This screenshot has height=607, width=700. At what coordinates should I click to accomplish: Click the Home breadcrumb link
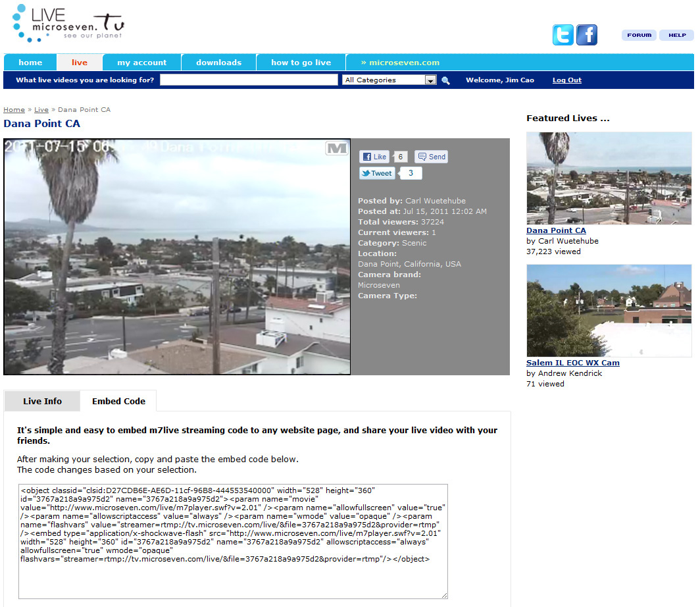click(14, 109)
